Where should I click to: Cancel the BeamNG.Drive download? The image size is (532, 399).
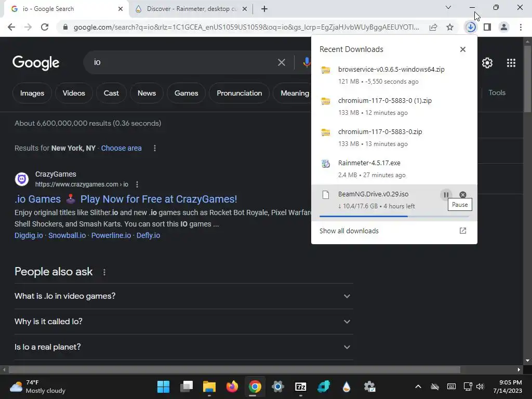[x=463, y=195]
